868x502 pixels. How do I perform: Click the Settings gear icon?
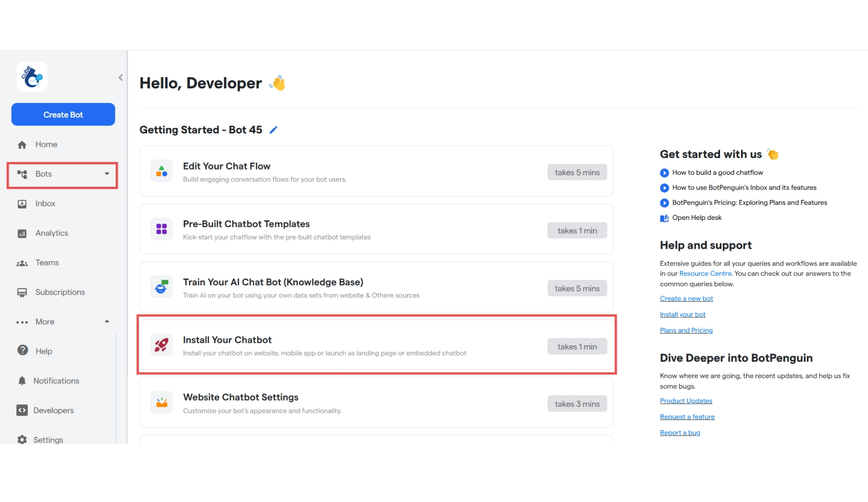22,440
